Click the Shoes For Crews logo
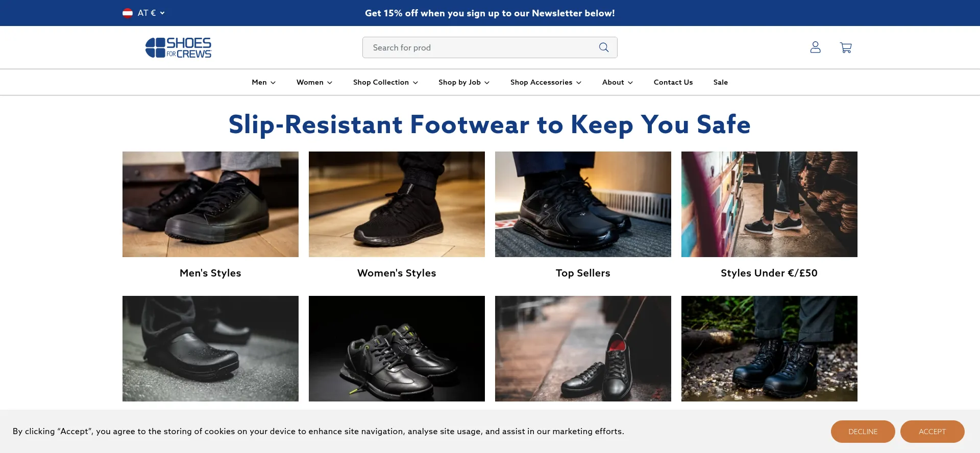The height and width of the screenshot is (453, 980). (x=178, y=47)
